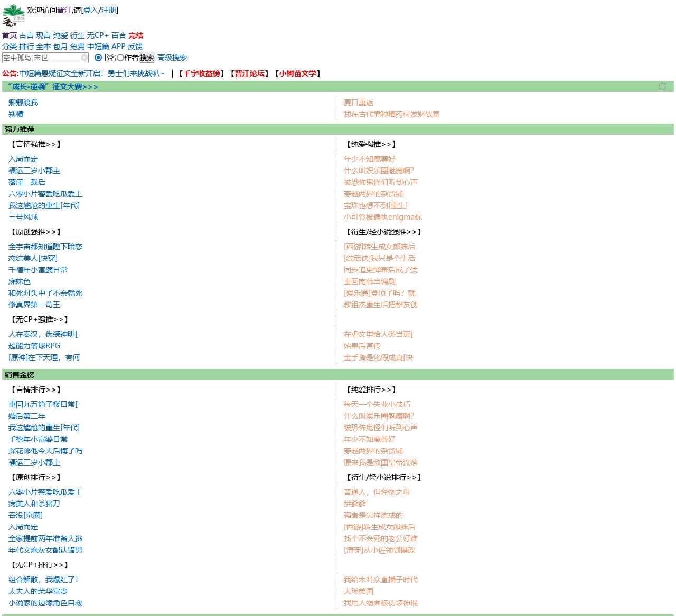676x616 pixels.
Task: Open 每天一个失业小技巧 link
Action: point(377,404)
